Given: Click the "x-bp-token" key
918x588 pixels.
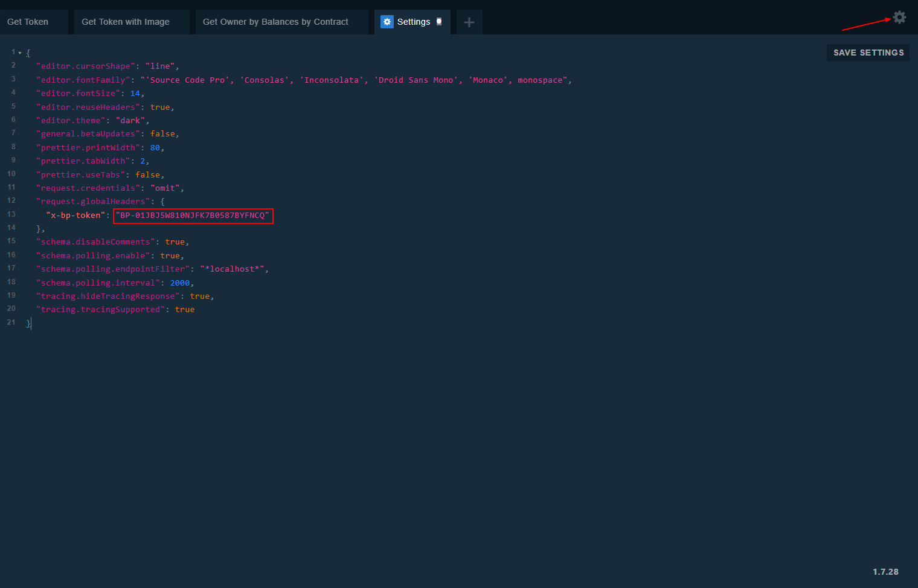Looking at the screenshot, I should click(x=75, y=216).
